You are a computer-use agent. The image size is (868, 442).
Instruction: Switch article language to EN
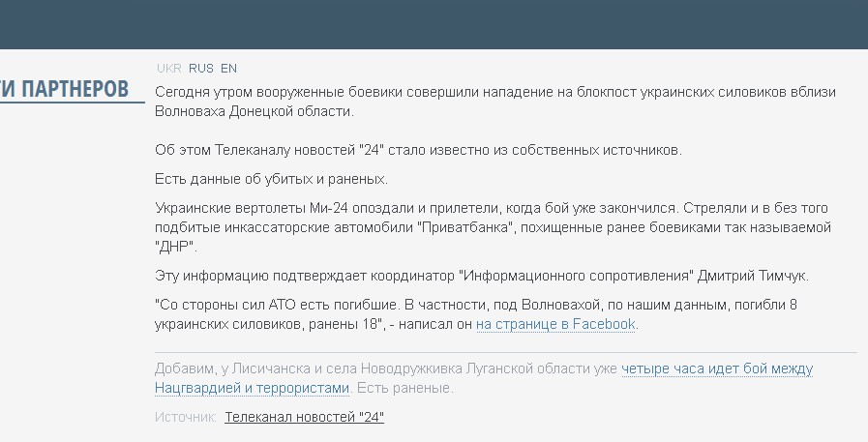228,69
